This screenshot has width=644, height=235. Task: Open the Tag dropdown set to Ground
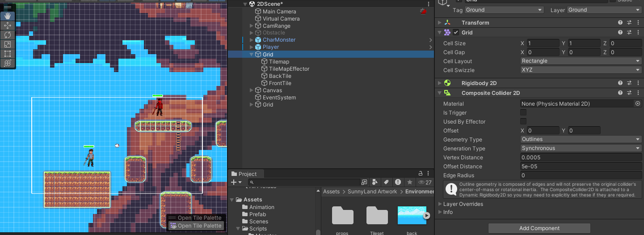coord(504,10)
